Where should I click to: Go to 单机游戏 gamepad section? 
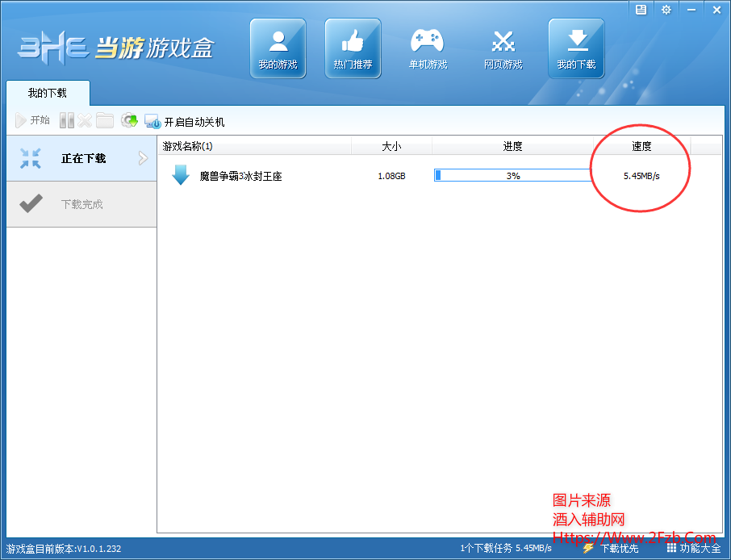click(x=428, y=48)
